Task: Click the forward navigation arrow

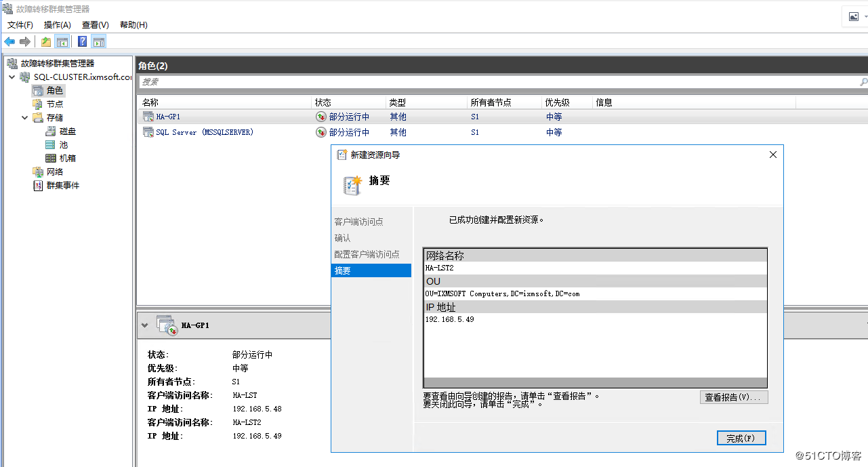Action: tap(24, 41)
